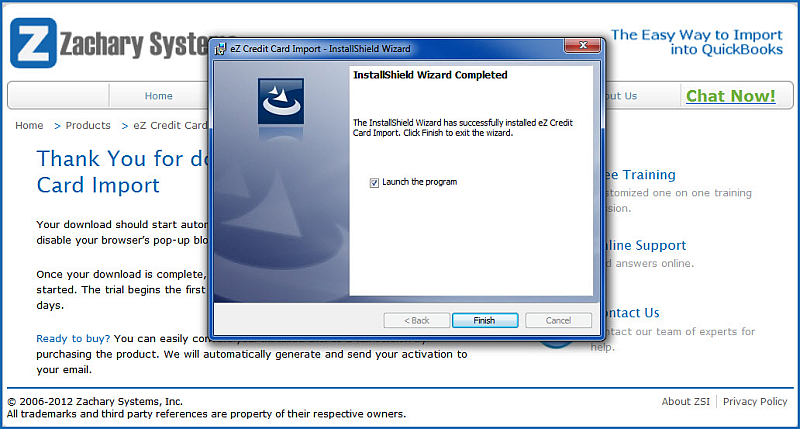Viewport: 800px width, 429px height.
Task: Toggle the Launch the program checkbox
Action: tap(374, 183)
